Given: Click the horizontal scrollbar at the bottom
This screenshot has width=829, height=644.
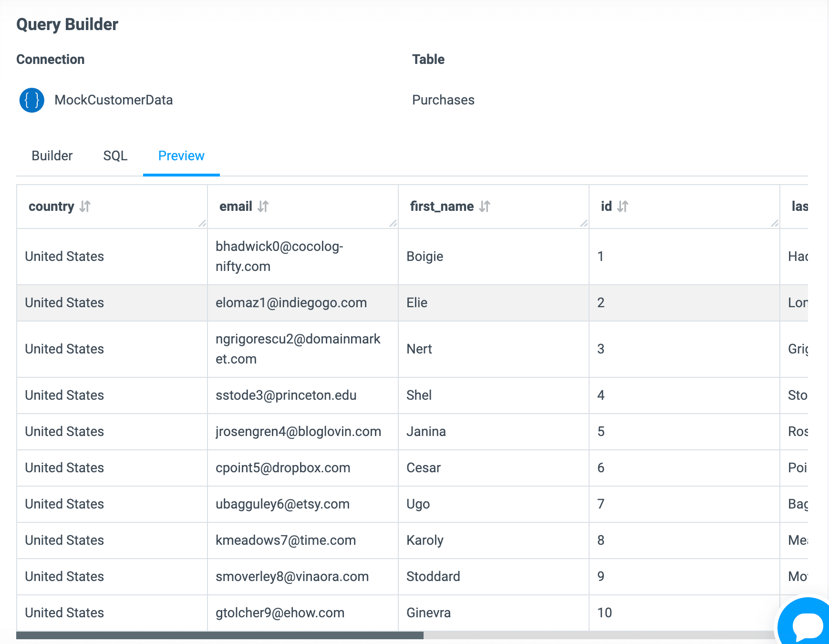Looking at the screenshot, I should pos(219,635).
